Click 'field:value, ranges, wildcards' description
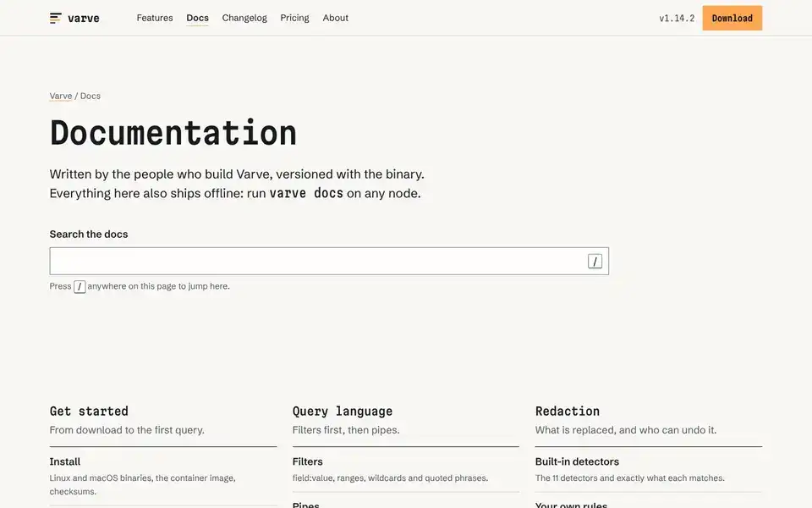 pyautogui.click(x=390, y=478)
